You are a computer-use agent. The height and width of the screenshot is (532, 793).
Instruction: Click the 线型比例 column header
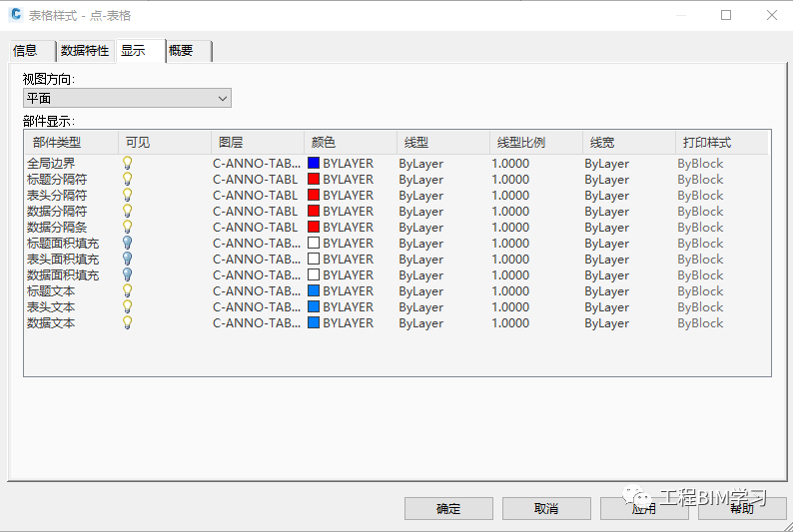(x=536, y=143)
